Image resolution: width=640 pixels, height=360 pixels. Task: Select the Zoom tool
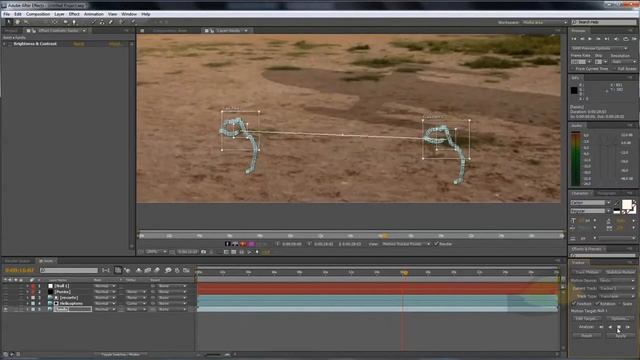pos(26,22)
